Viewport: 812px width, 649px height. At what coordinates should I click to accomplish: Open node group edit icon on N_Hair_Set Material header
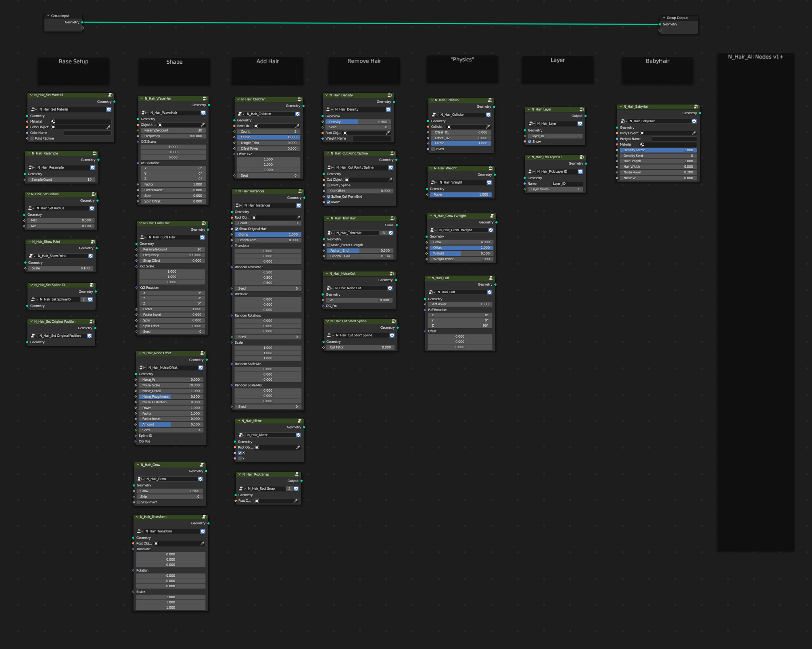tap(110, 95)
